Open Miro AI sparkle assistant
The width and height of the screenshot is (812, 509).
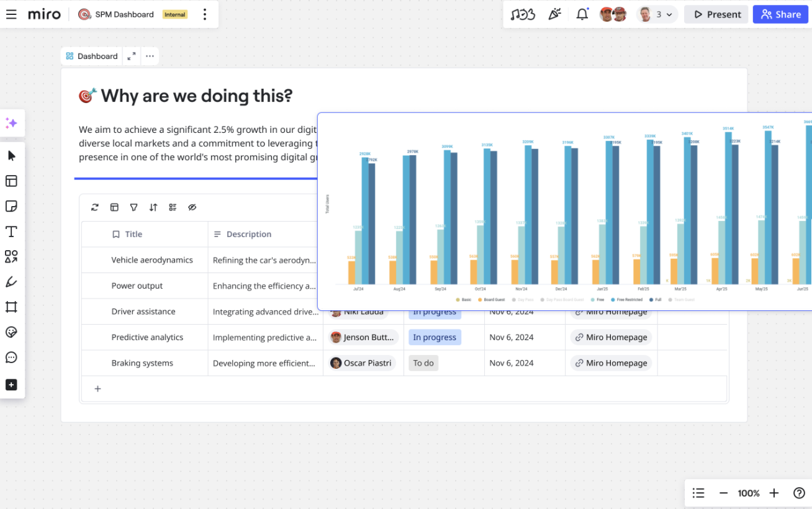coord(11,124)
